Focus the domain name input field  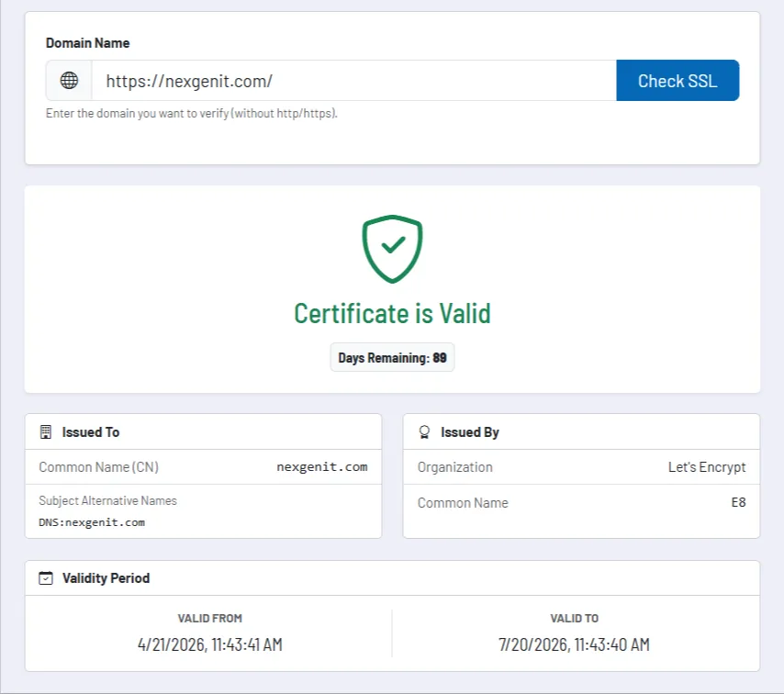click(x=354, y=81)
